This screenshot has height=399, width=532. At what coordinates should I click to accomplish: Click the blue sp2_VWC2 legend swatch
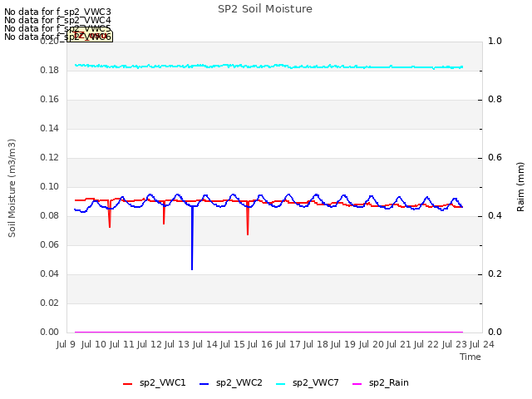coord(204,384)
